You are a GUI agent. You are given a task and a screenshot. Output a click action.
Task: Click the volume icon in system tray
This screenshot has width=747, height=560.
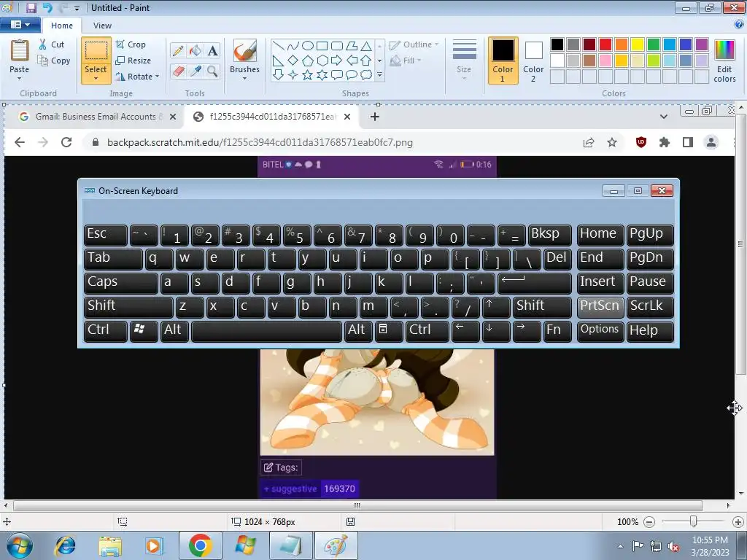(673, 546)
